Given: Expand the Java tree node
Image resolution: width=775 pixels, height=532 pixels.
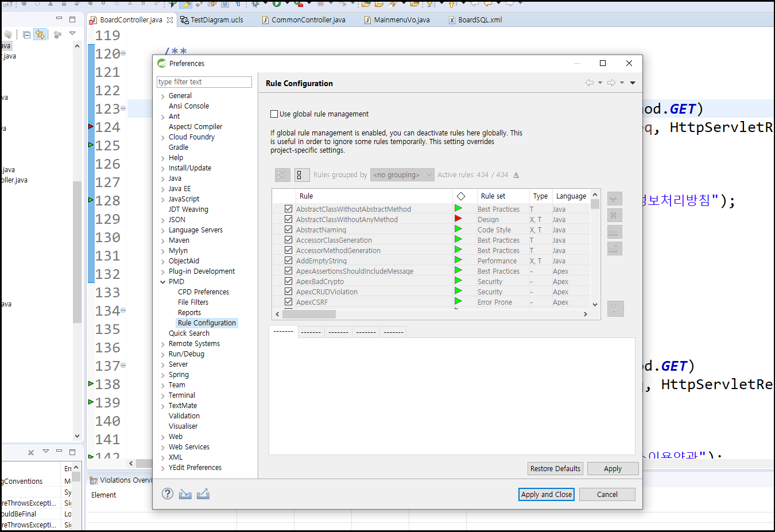Looking at the screenshot, I should tap(163, 178).
